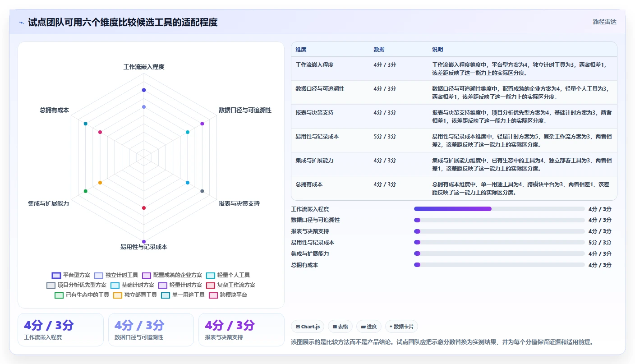This screenshot has width=635, height=364.
Task: Click the 集成与扩展能力 progress bar
Action: click(x=499, y=253)
